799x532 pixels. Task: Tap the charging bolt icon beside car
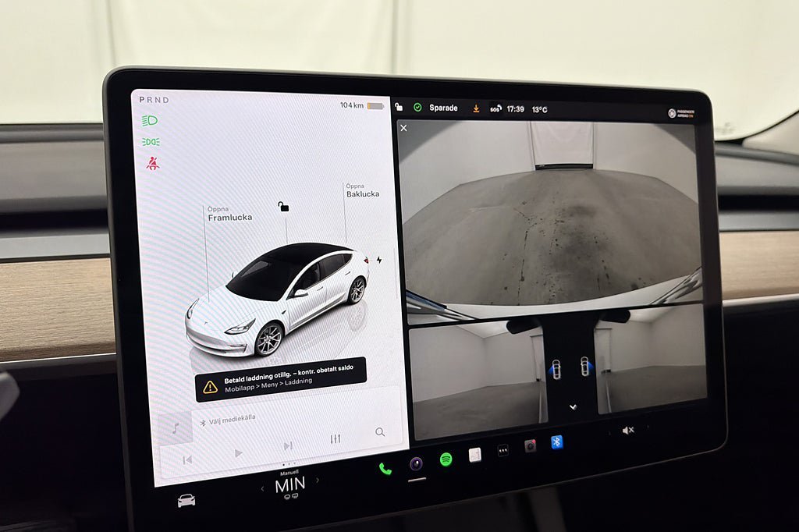click(379, 260)
